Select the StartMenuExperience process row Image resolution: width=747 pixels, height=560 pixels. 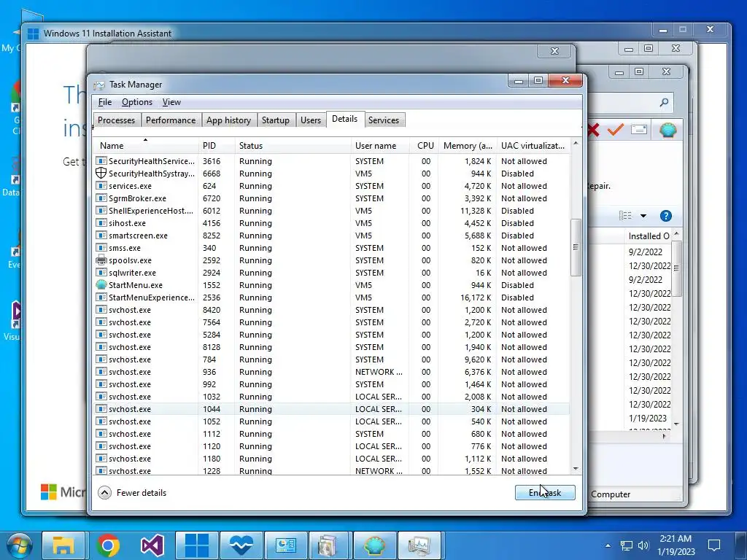pos(331,297)
